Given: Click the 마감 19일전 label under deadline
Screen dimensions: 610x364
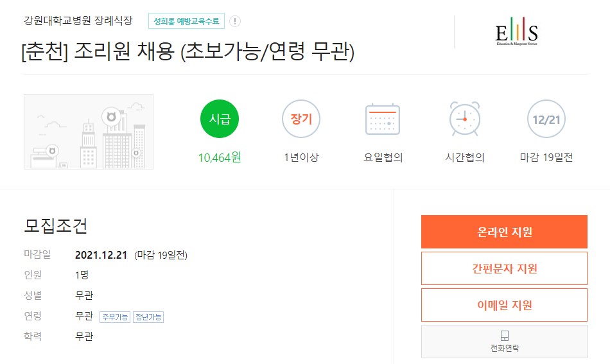Looking at the screenshot, I should [x=546, y=157].
